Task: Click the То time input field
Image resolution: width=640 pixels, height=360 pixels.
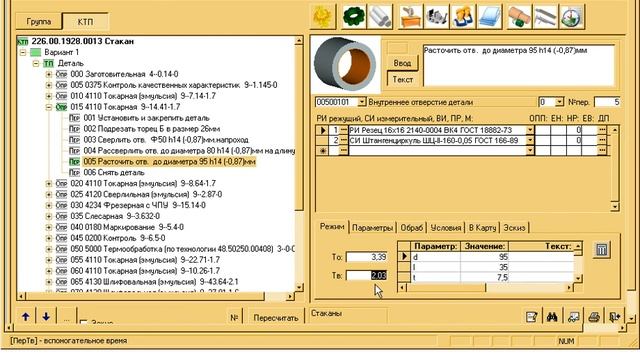Action: (x=367, y=257)
